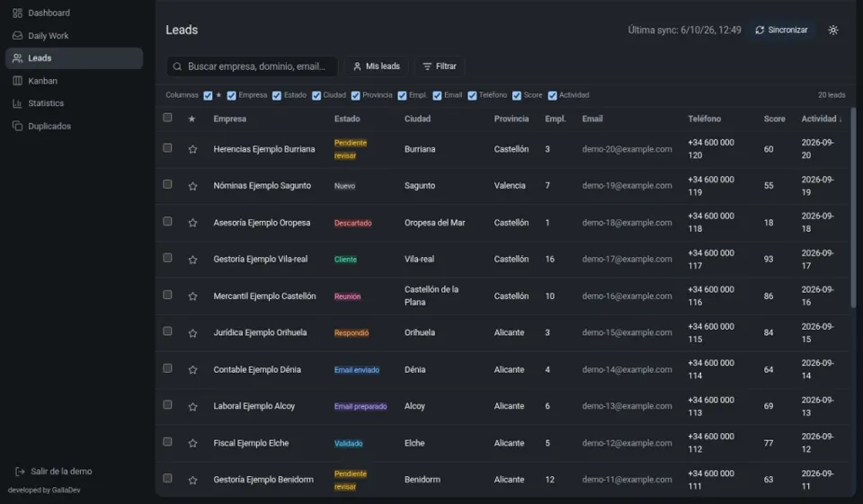
Task: Click the leads table vertical scrollbar
Action: 853,208
